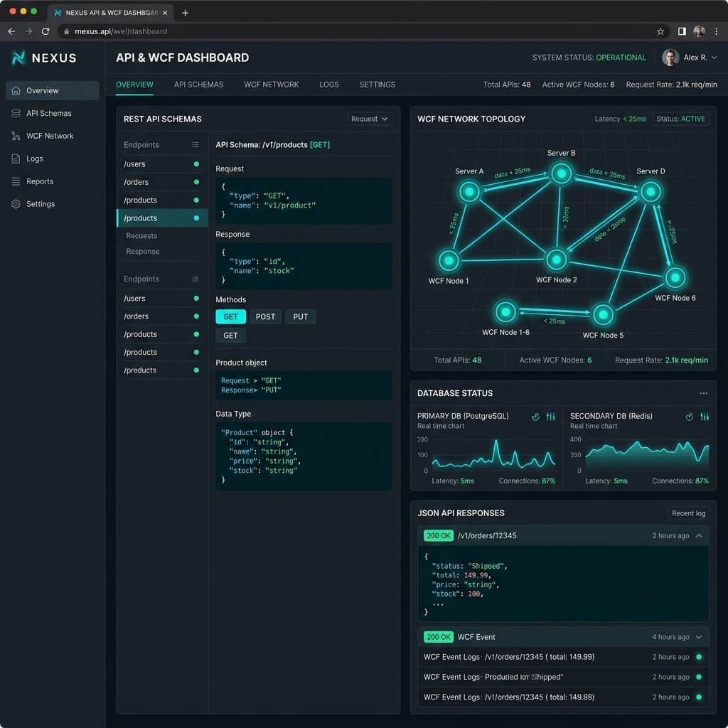Select WCF Node 1-6 in topology
728x728 pixels.
[505, 311]
